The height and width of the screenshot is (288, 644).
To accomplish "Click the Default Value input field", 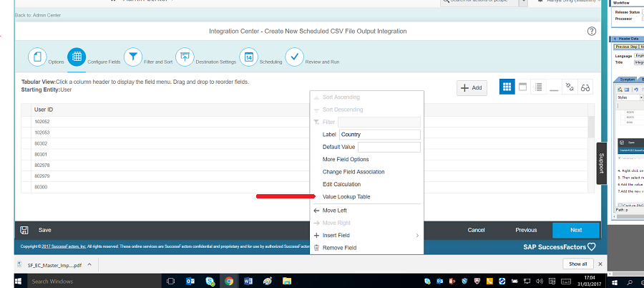I will [x=389, y=147].
